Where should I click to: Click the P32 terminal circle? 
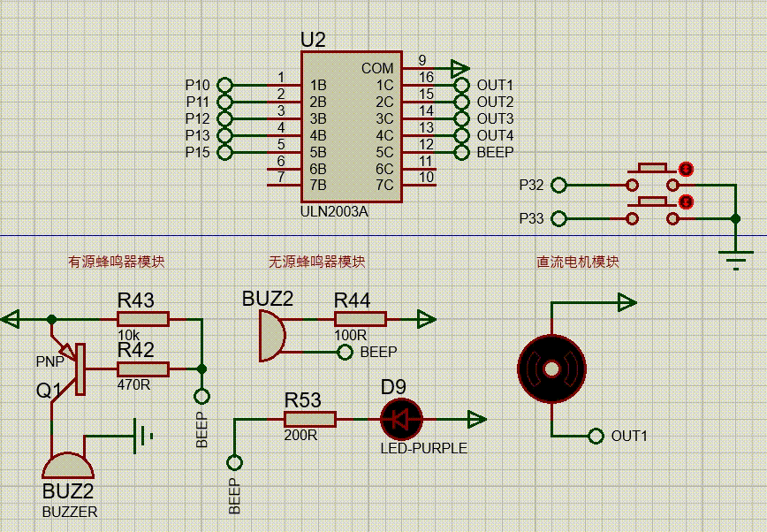pyautogui.click(x=558, y=185)
